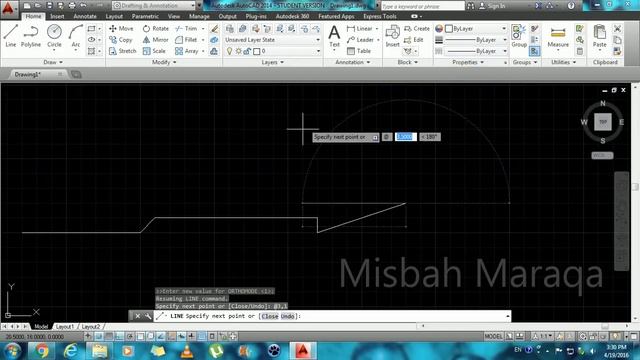This screenshot has height=360, width=640.
Task: Open the ByLayer color dropdown
Action: [476, 29]
